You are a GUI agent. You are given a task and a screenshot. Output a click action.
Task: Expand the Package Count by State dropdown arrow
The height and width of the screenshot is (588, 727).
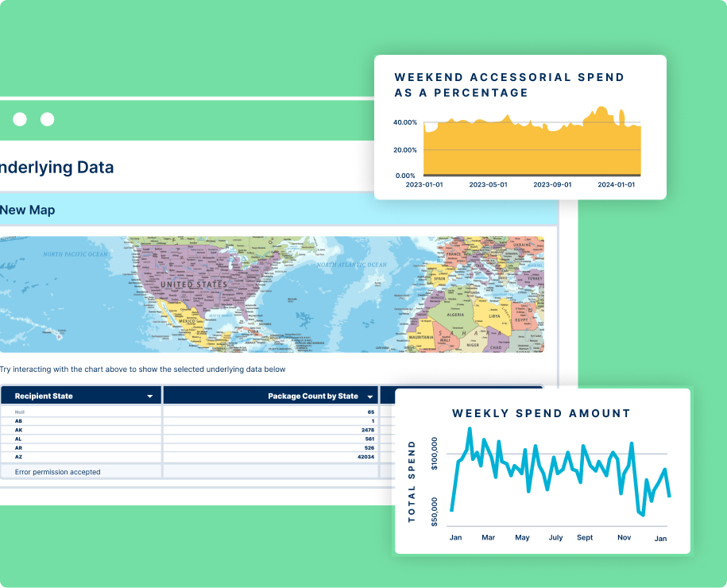tap(370, 397)
